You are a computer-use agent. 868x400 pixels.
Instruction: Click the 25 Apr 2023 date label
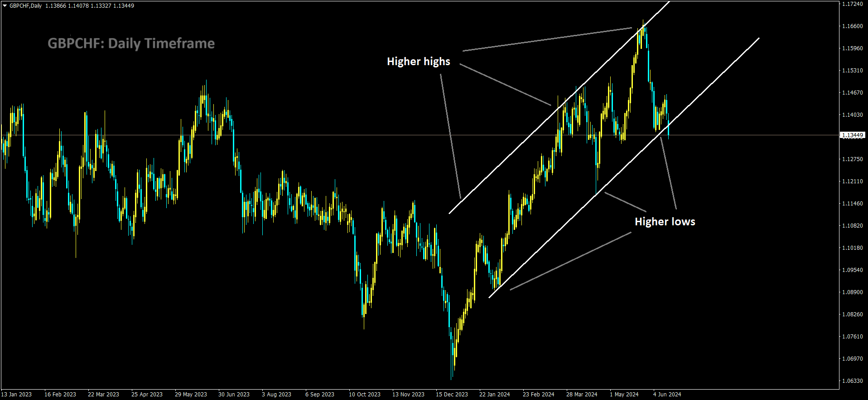click(147, 395)
